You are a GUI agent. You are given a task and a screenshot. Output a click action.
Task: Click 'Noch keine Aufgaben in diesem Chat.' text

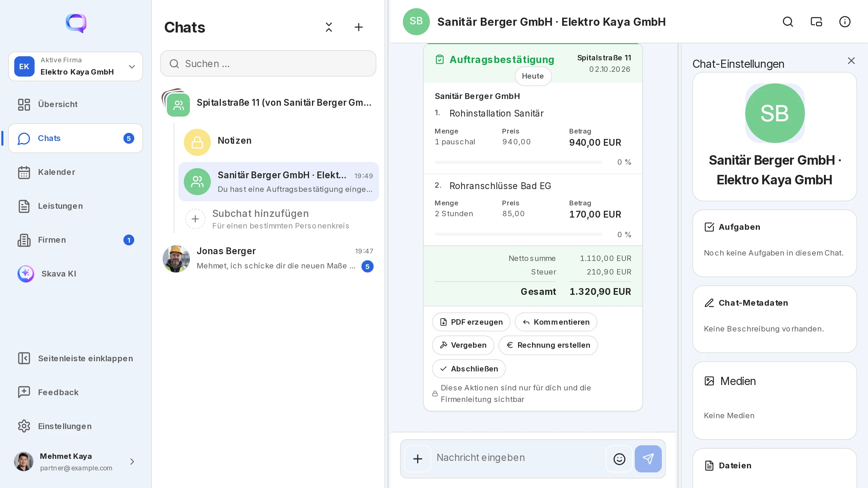click(x=774, y=253)
